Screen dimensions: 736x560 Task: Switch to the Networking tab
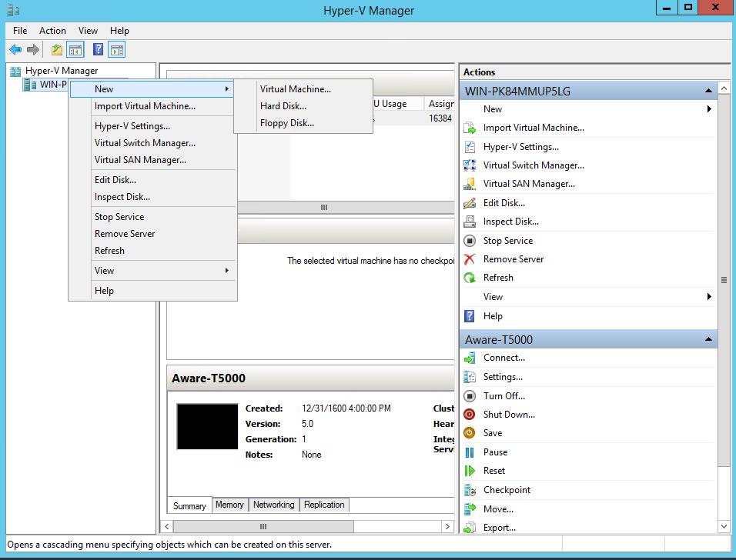[273, 505]
